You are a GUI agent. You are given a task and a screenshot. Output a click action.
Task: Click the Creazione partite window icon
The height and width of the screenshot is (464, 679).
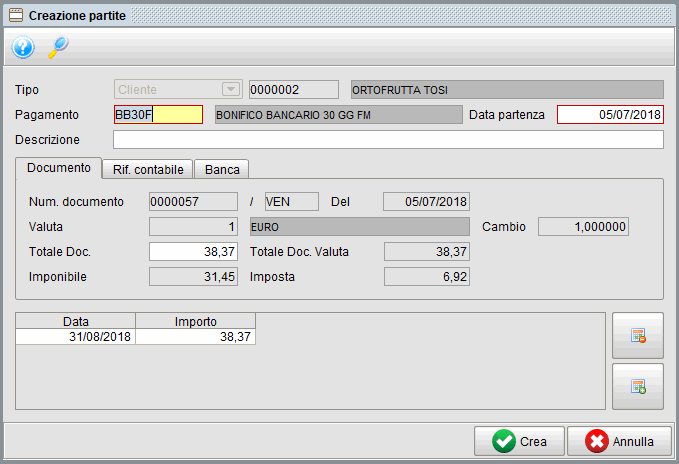(16, 16)
